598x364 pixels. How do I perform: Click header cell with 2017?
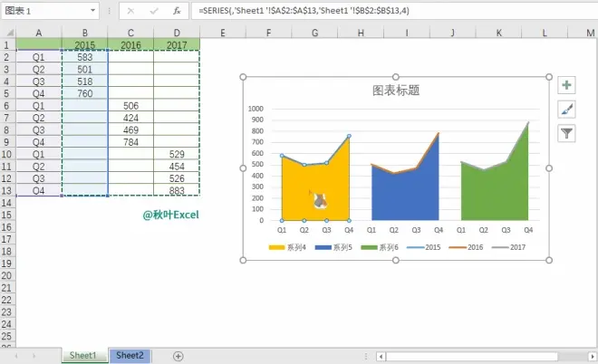[x=177, y=45]
